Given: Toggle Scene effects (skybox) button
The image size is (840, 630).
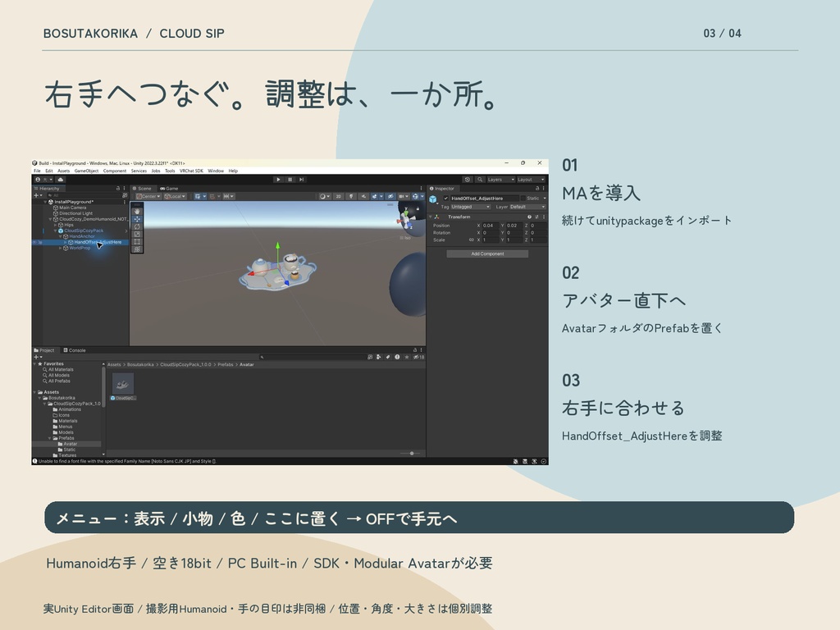Looking at the screenshot, I should click(376, 197).
